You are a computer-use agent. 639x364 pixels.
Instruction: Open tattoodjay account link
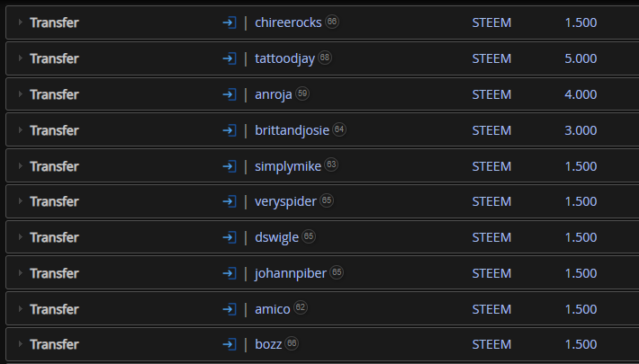pyautogui.click(x=285, y=59)
